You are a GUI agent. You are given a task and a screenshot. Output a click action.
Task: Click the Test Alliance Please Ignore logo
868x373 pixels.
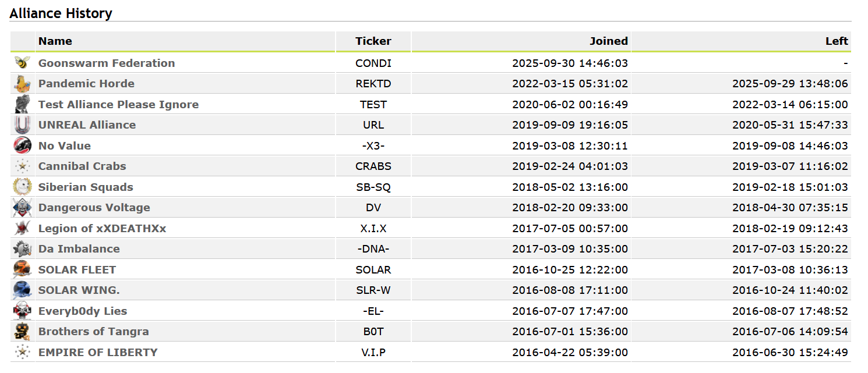point(22,105)
